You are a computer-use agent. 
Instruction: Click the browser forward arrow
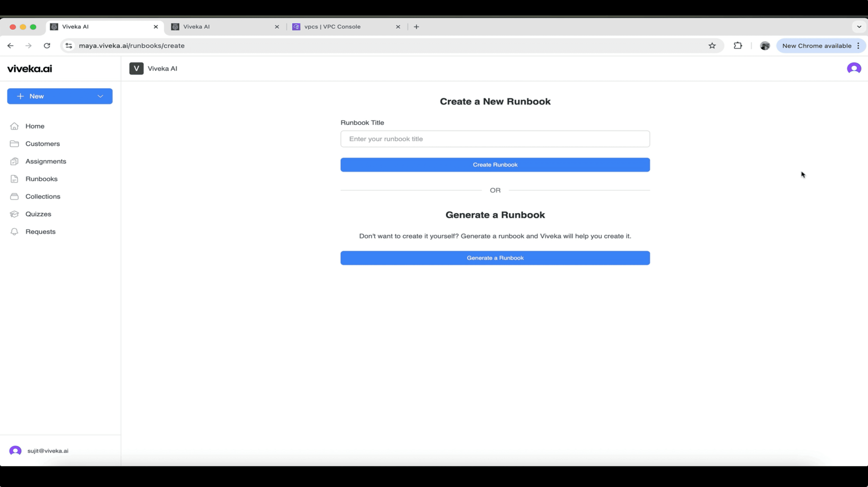(29, 46)
